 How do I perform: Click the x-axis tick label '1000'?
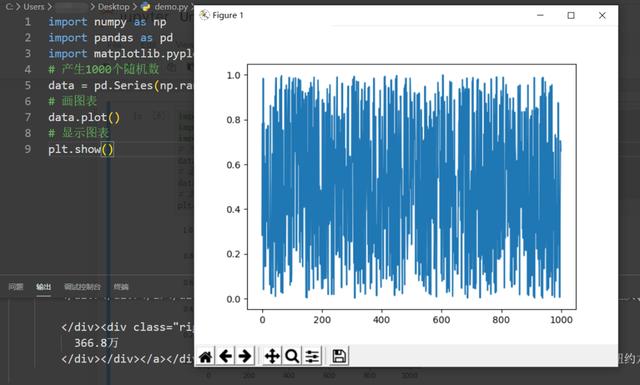tap(561, 320)
